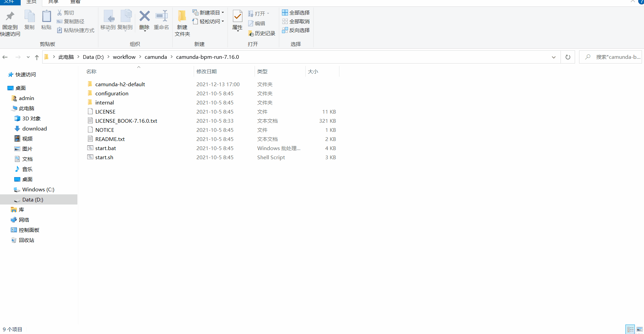Expand chevron after camunda breadcrumb
Image resolution: width=644 pixels, height=334 pixels.
[171, 57]
